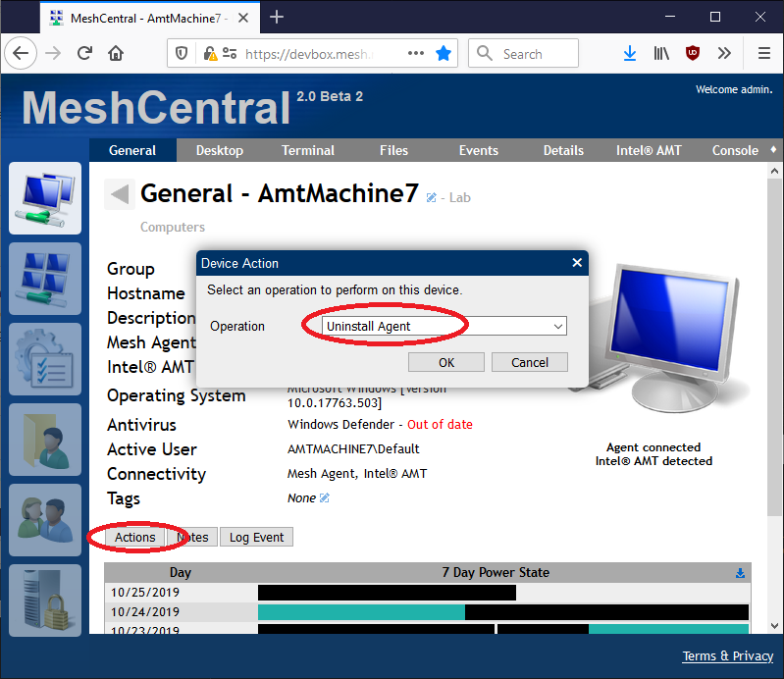This screenshot has height=679, width=784.
Task: Switch to Intel AMT tab
Action: (x=649, y=150)
